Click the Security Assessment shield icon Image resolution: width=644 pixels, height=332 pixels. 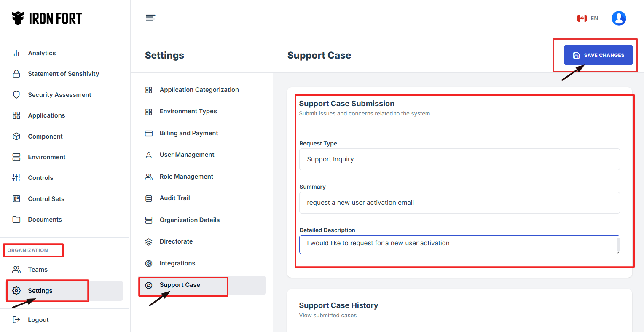click(x=16, y=95)
